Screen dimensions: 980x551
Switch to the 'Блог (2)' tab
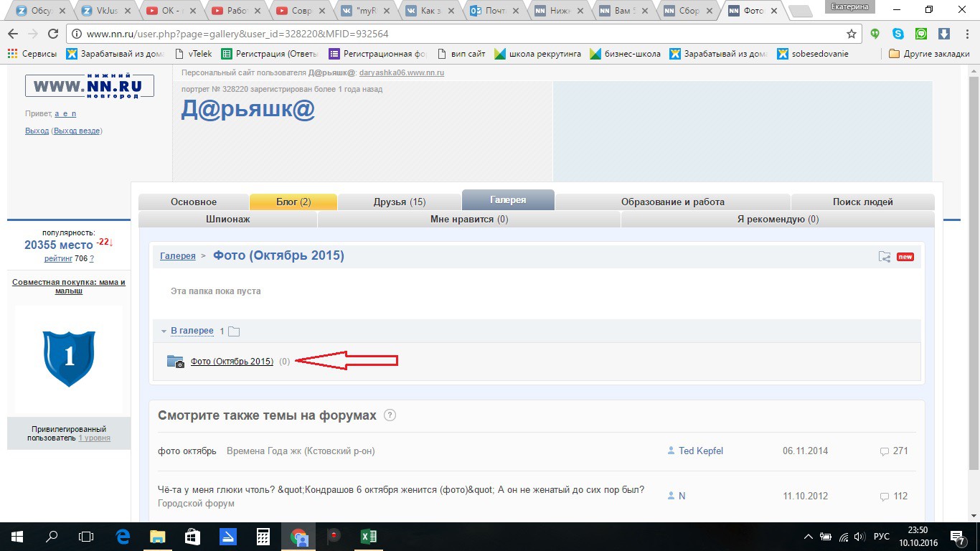(293, 202)
